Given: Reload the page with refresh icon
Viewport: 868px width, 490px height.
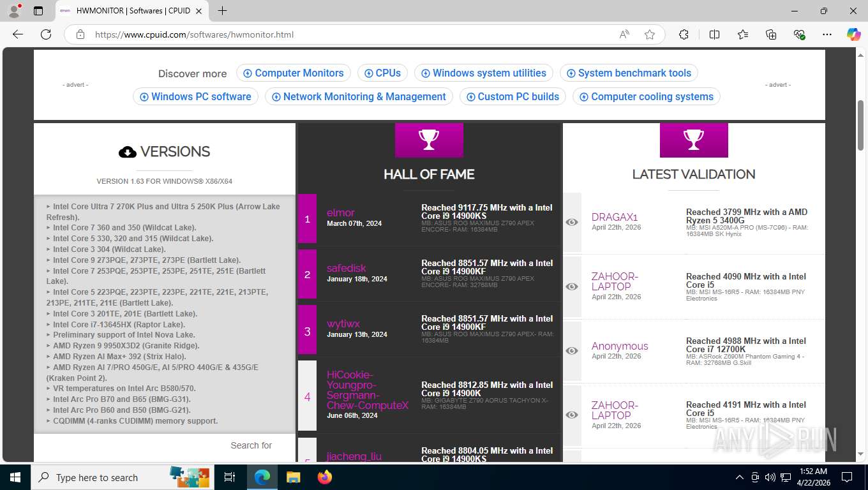Looking at the screenshot, I should coord(46,34).
